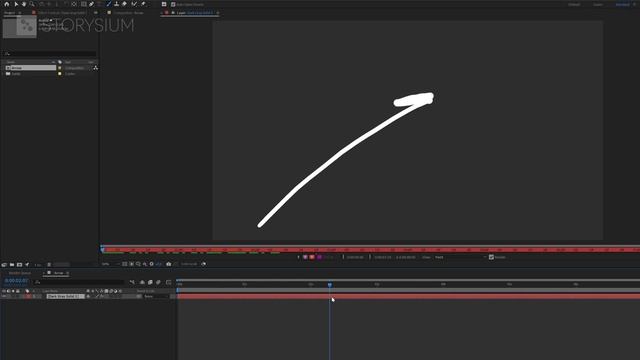Viewport: 640px width, 360px height.
Task: Click the Timeline layer search field
Action: [x=79, y=282]
